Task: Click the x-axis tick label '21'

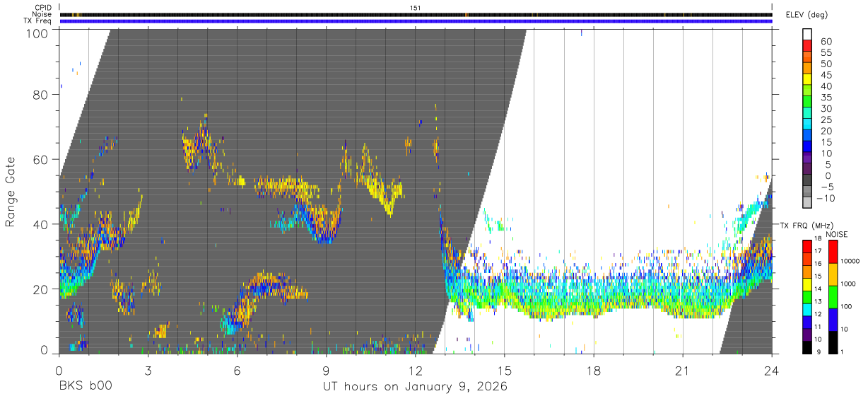Action: (683, 369)
